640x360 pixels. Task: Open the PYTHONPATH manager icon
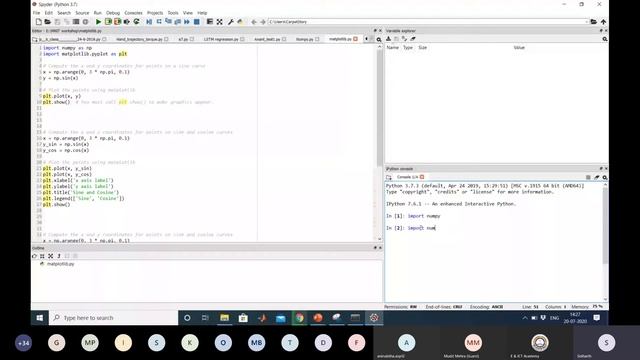tap(240, 22)
